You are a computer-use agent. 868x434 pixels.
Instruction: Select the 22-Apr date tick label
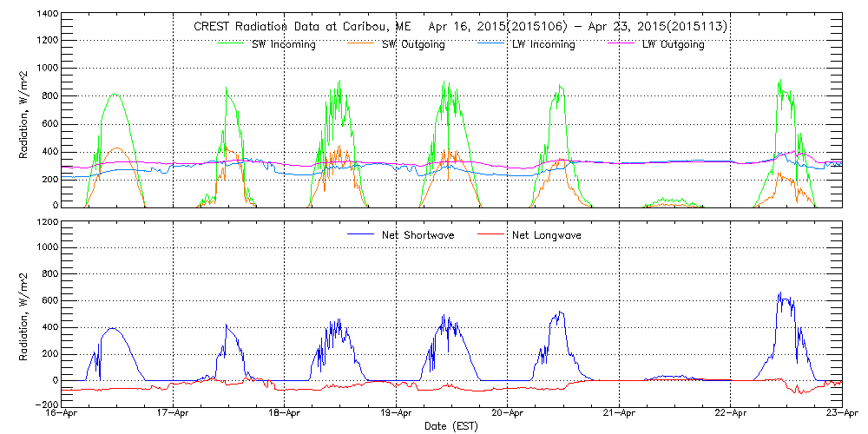[730, 414]
